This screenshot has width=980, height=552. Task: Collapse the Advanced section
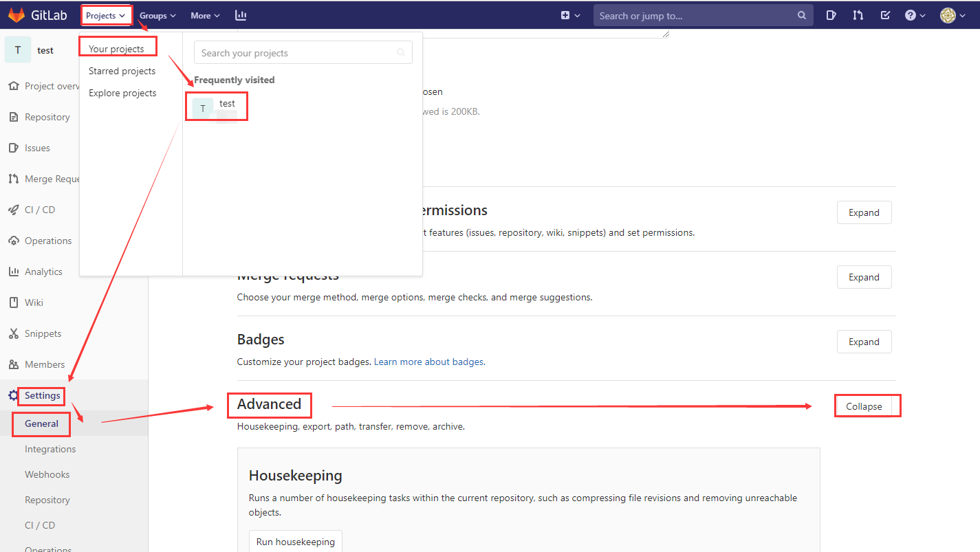pyautogui.click(x=864, y=406)
